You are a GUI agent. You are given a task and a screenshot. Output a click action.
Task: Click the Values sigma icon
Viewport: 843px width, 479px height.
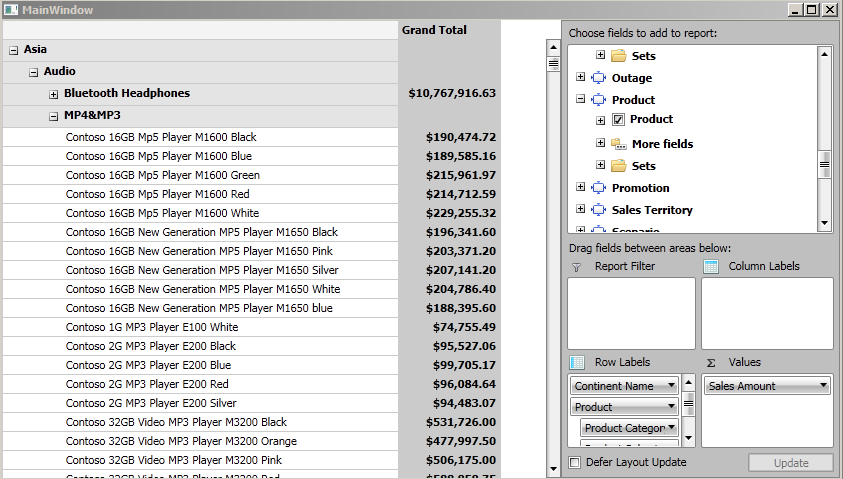click(711, 362)
